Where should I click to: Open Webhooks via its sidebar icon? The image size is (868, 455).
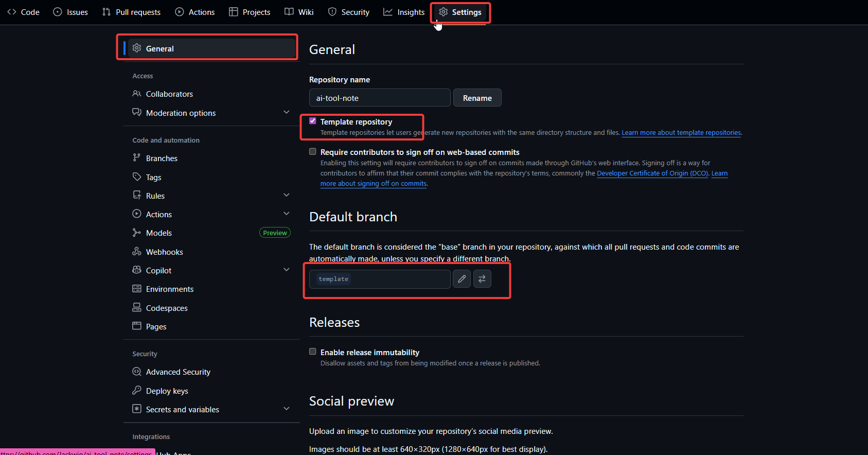(x=137, y=252)
